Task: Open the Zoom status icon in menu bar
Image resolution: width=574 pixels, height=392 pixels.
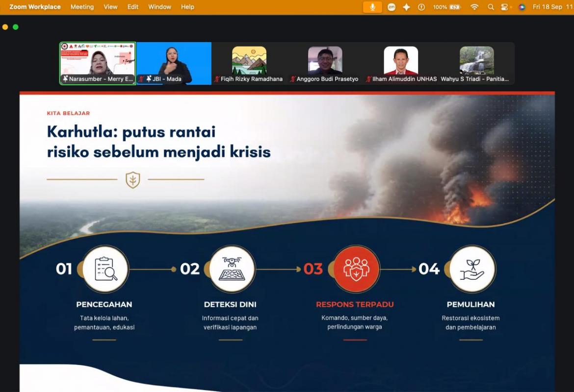Action: 391,7
